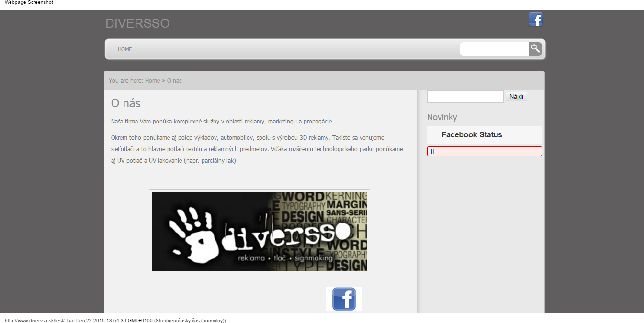
Task: Focus the sidebar search text box
Action: point(465,97)
